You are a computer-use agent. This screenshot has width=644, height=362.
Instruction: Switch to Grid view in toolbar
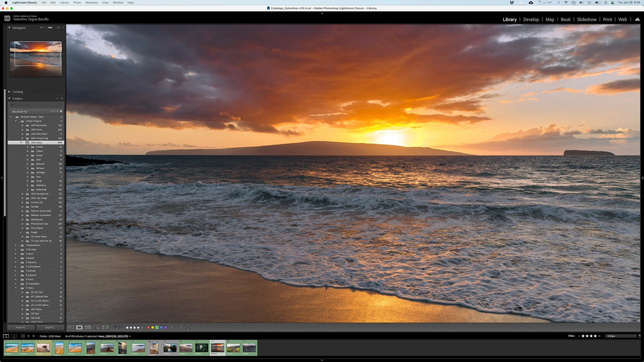(x=71, y=327)
